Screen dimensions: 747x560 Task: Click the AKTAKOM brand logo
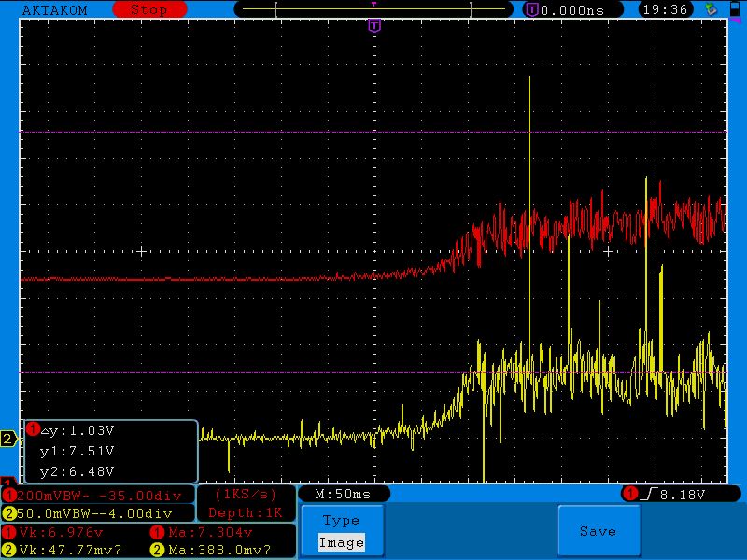(54, 9)
